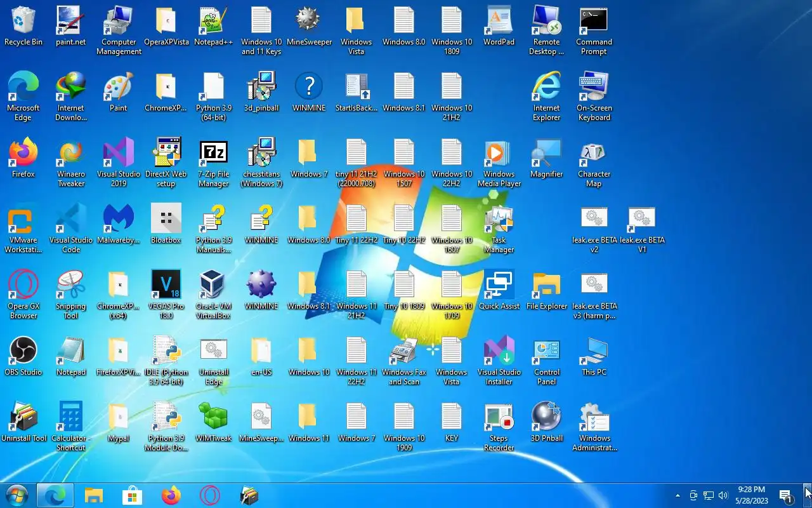Launch Windows Fax and Scan

tap(404, 361)
